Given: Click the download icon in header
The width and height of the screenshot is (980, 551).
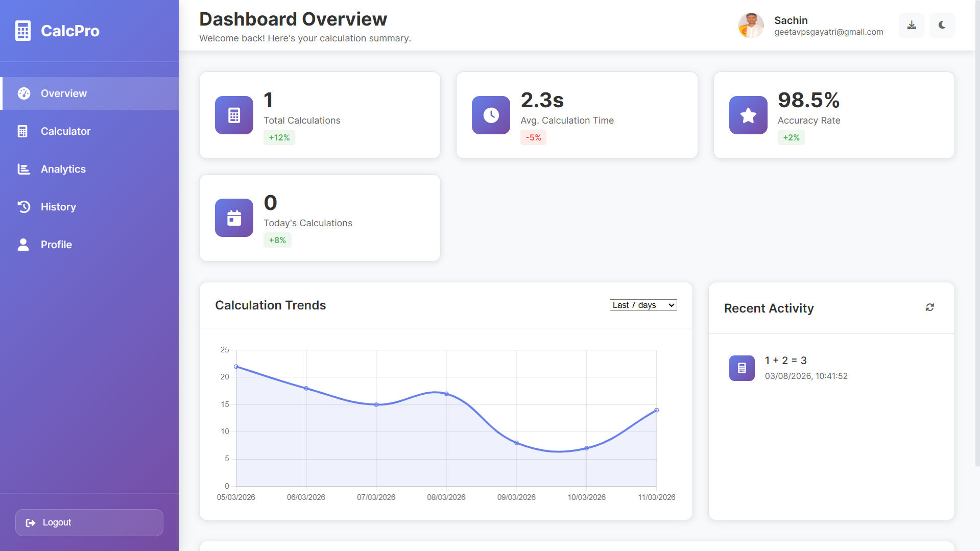Looking at the screenshot, I should pos(911,26).
